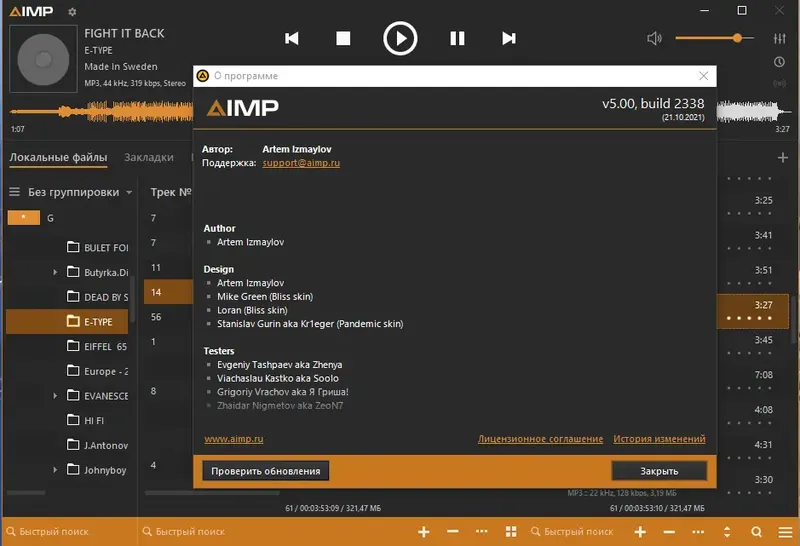Pause the current track
800x546 pixels.
(x=457, y=38)
